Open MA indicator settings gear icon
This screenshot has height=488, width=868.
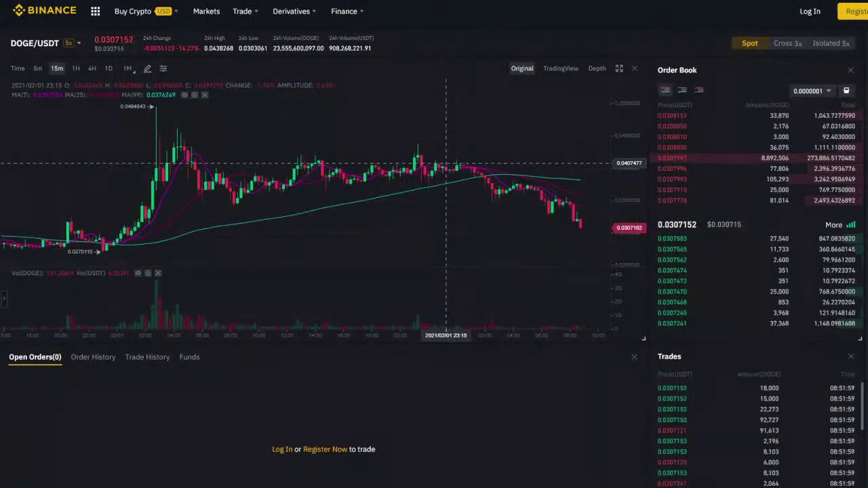tap(195, 95)
